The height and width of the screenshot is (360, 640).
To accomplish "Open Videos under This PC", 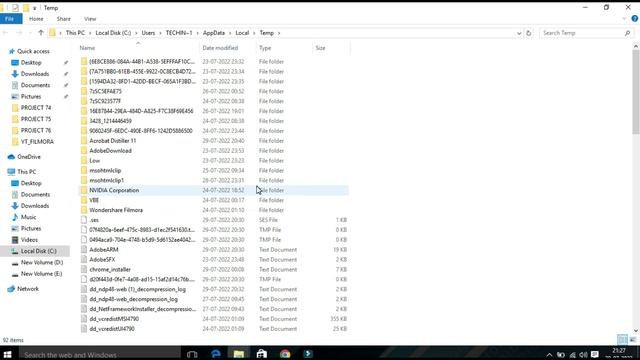I will 29,240.
